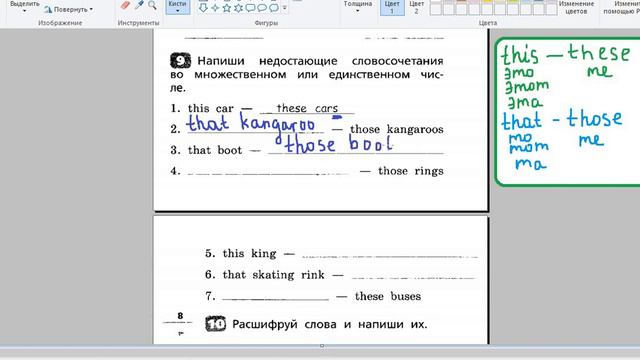
Task: Choose the down arrow shape
Action: [203, 7]
